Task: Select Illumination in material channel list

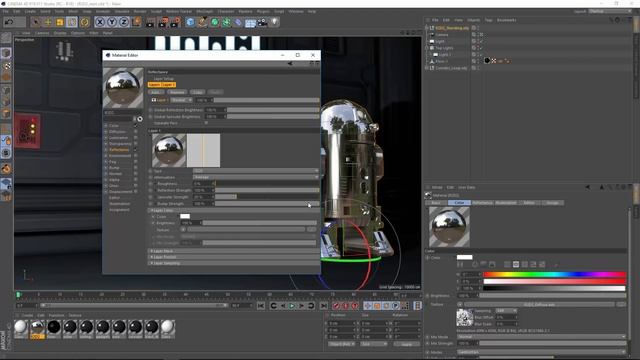Action: coord(120,204)
